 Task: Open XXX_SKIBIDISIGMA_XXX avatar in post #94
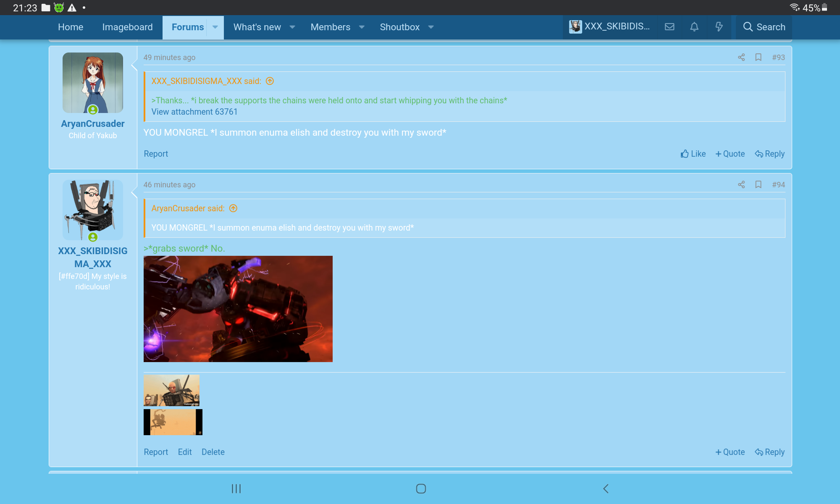[x=93, y=210]
